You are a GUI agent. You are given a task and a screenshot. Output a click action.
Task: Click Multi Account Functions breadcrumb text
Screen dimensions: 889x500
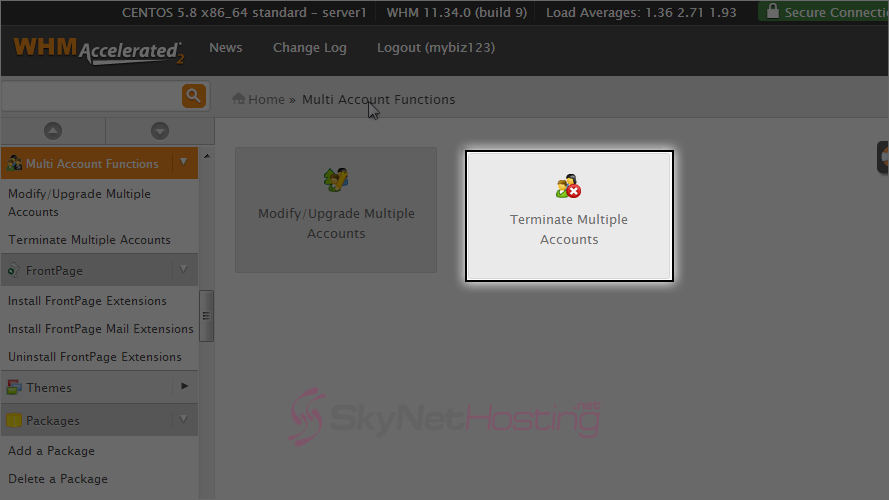[378, 100]
